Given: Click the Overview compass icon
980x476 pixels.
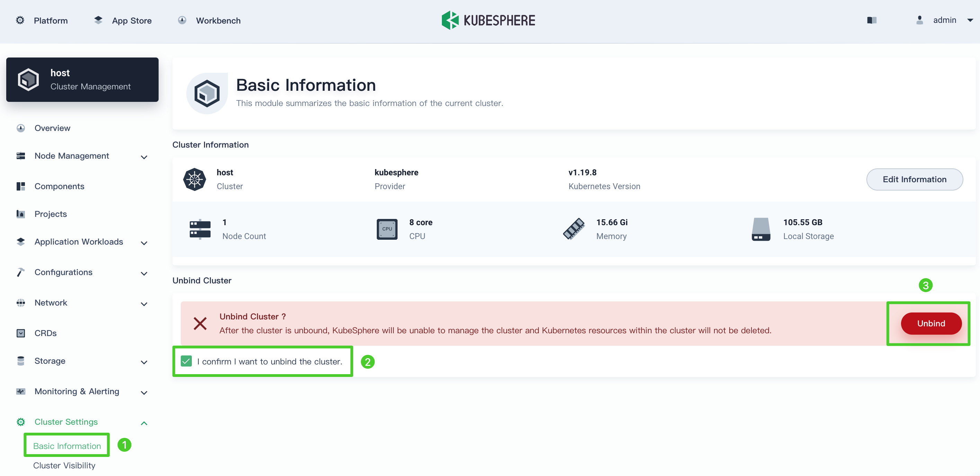Looking at the screenshot, I should point(20,128).
